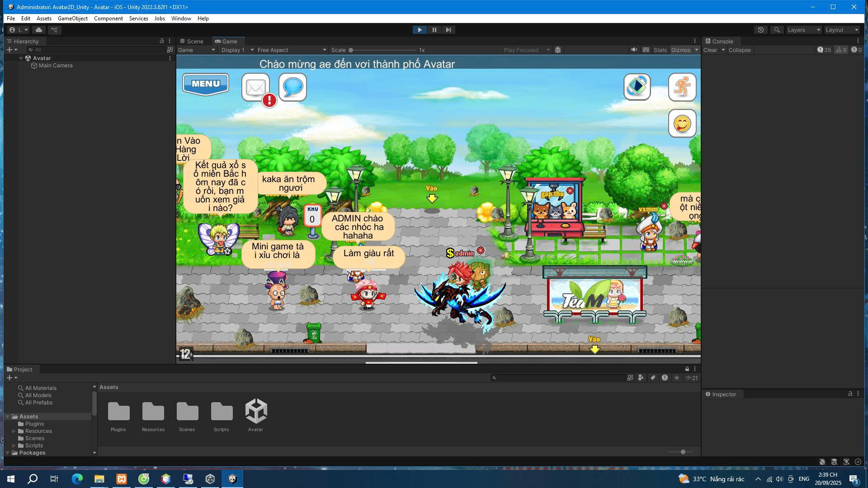Click the in-game chat bubble icon
868x488 pixels.
coord(292,87)
